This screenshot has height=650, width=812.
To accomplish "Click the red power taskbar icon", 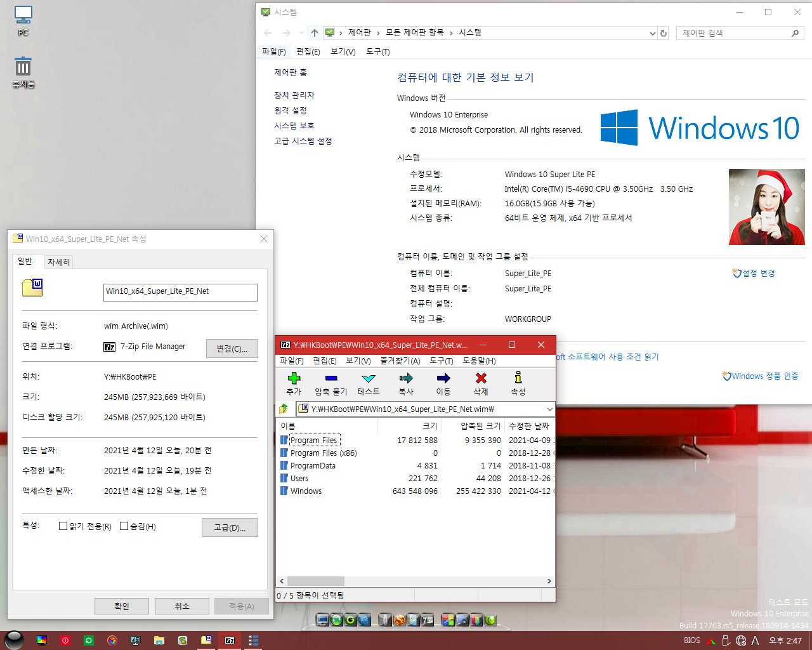I will 65,640.
